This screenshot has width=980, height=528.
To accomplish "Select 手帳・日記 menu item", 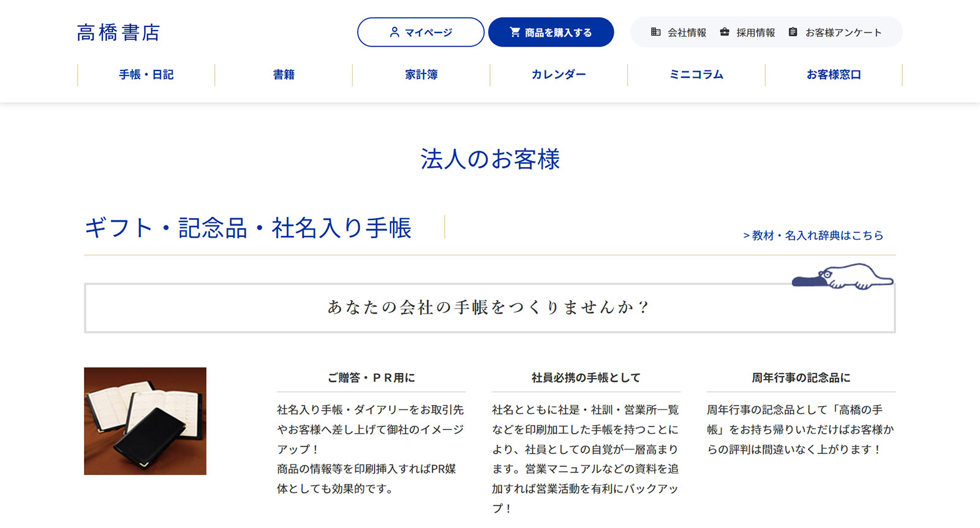I will (146, 75).
